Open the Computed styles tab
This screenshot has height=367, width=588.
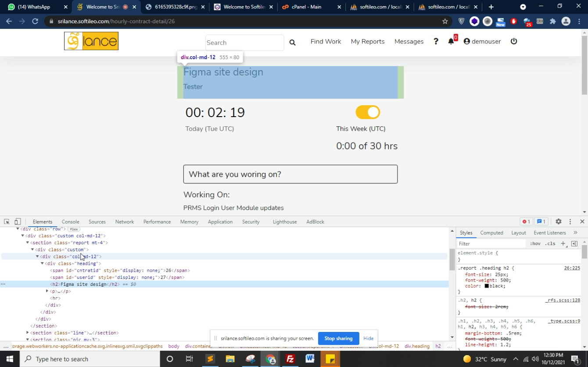tap(491, 233)
